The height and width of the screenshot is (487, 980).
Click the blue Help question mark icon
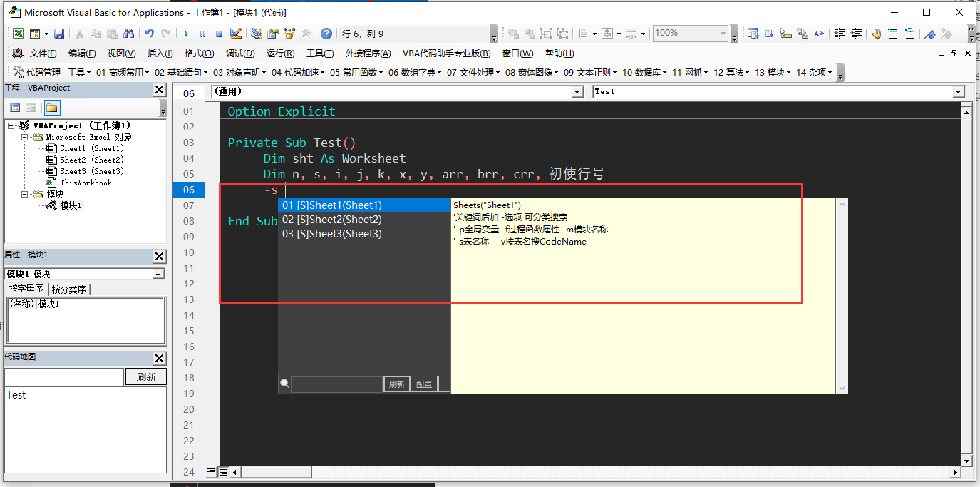pos(326,34)
